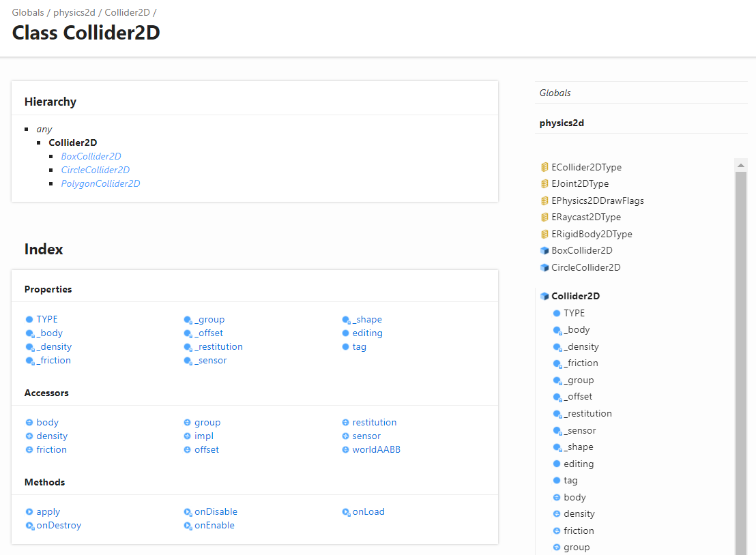Select ERaycast2DType in the sidebar
This screenshot has height=555, width=756.
[586, 217]
